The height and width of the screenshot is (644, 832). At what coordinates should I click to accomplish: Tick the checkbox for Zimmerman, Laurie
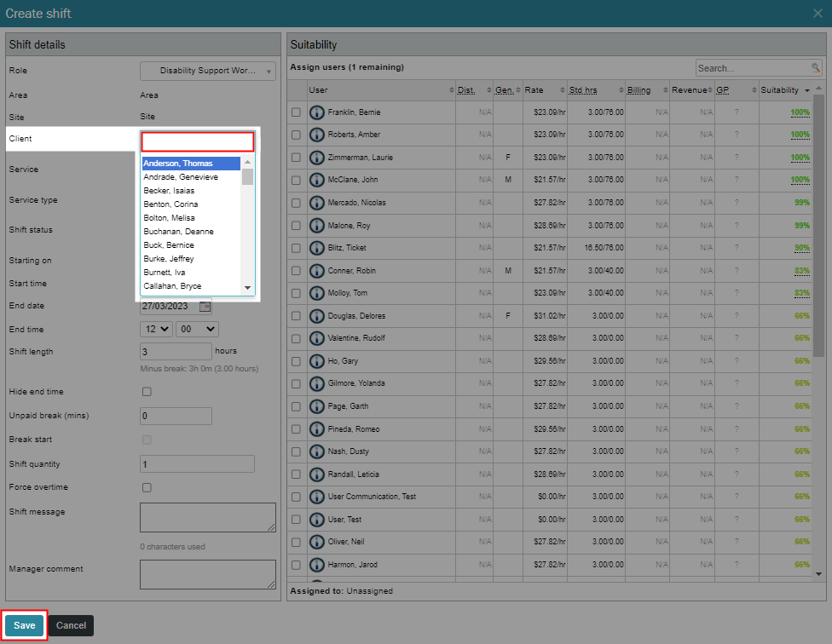[x=296, y=158]
